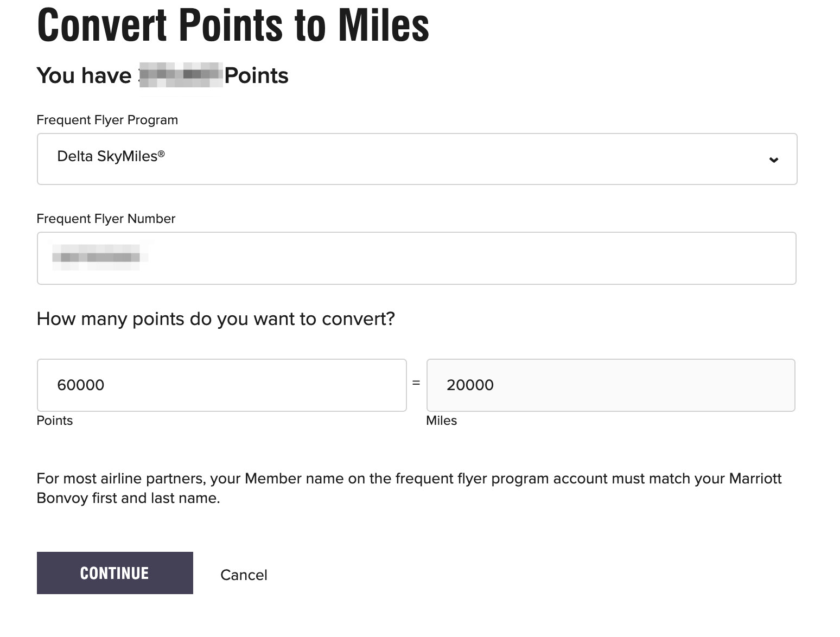Click the You have Points summary text
The height and width of the screenshot is (637, 840).
(162, 75)
